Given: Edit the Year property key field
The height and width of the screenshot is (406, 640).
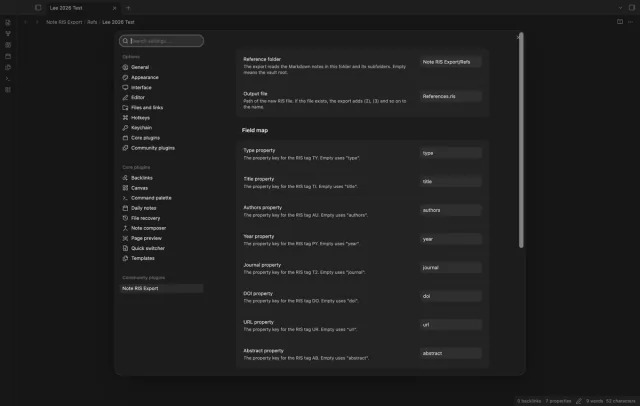Looking at the screenshot, I should 451,239.
